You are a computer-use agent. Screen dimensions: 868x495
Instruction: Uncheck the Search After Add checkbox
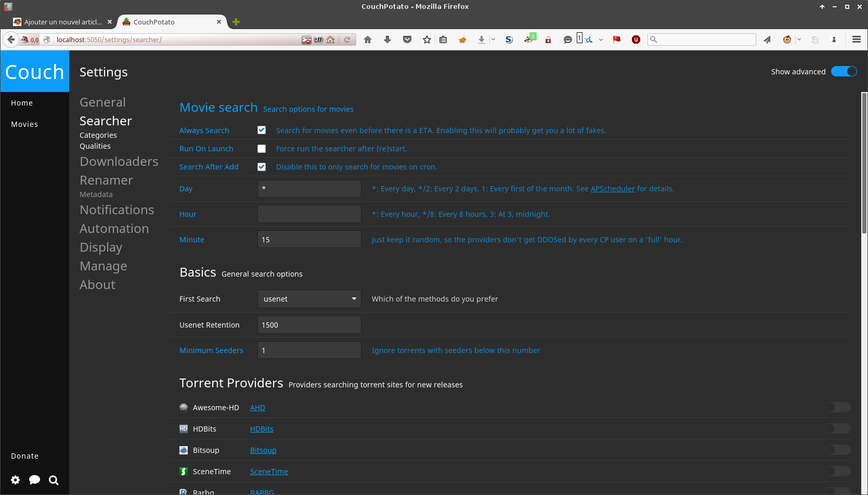pos(262,167)
